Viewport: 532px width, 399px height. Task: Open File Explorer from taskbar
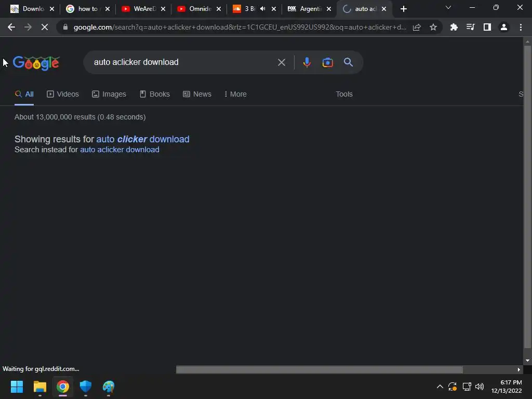coord(39,387)
